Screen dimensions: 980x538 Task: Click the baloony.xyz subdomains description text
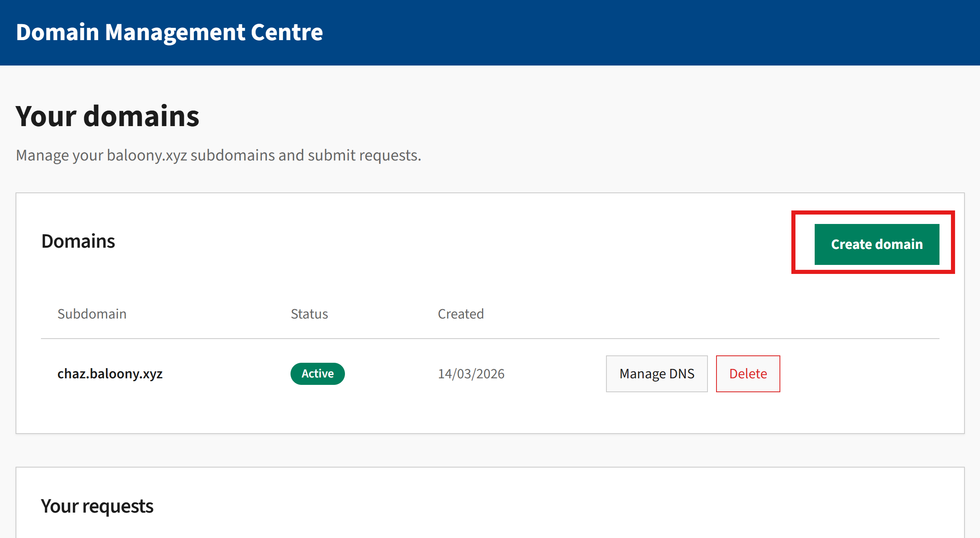pos(218,155)
